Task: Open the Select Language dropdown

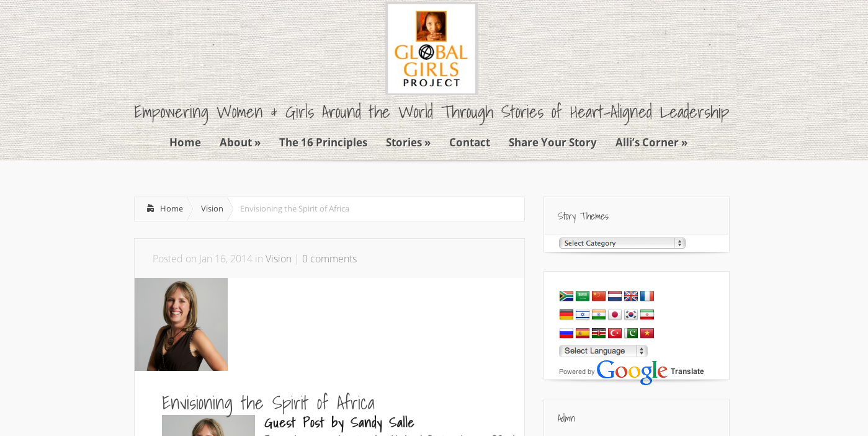Action: coord(602,351)
